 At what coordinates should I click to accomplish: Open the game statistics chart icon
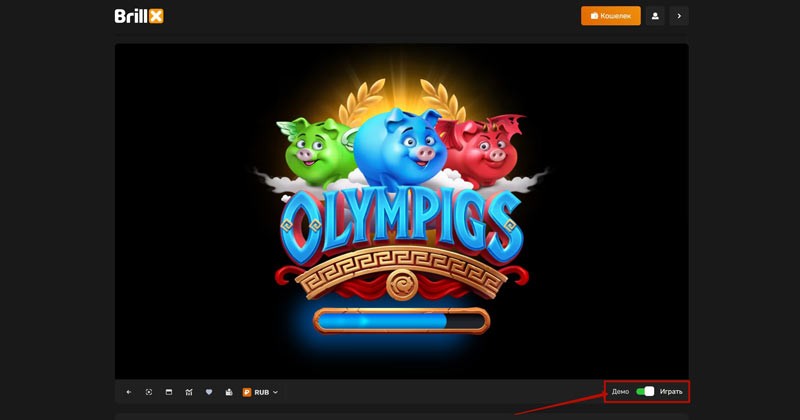[x=189, y=392]
